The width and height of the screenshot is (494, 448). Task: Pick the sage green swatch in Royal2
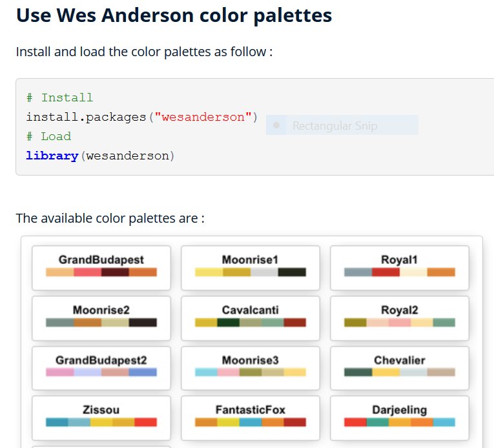(444, 322)
